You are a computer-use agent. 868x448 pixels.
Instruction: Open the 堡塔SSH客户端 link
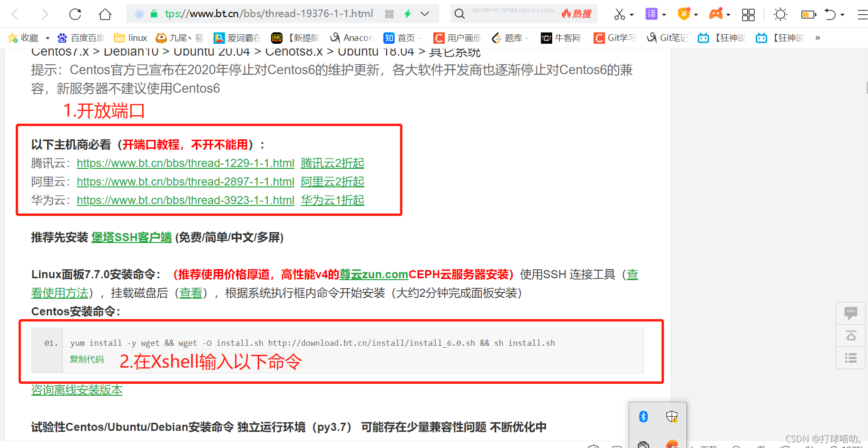131,237
